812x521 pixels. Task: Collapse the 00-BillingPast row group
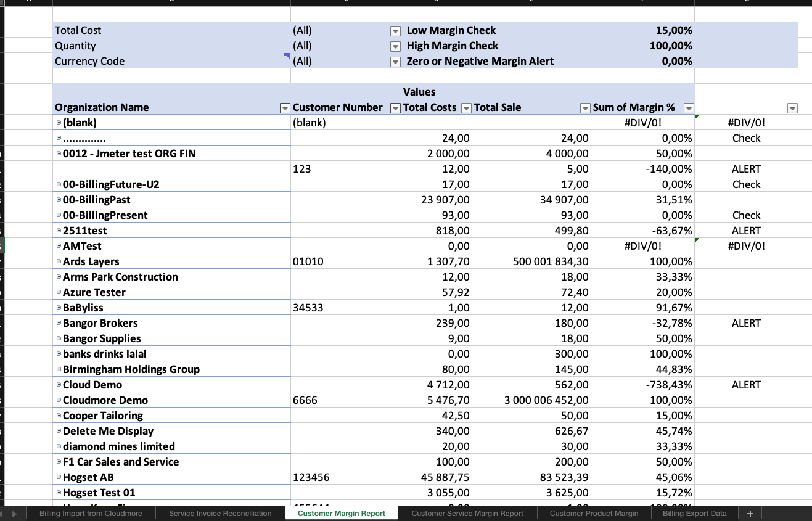[x=59, y=200]
